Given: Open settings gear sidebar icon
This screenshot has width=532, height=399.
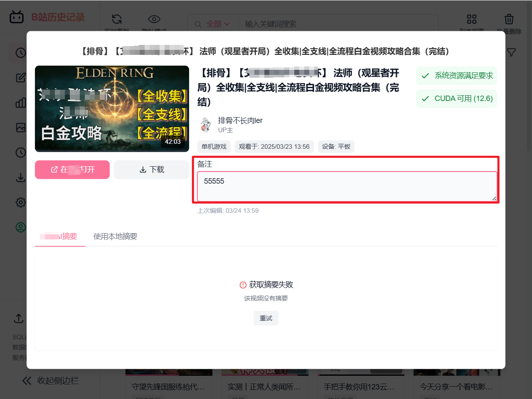Looking at the screenshot, I should click(x=21, y=202).
